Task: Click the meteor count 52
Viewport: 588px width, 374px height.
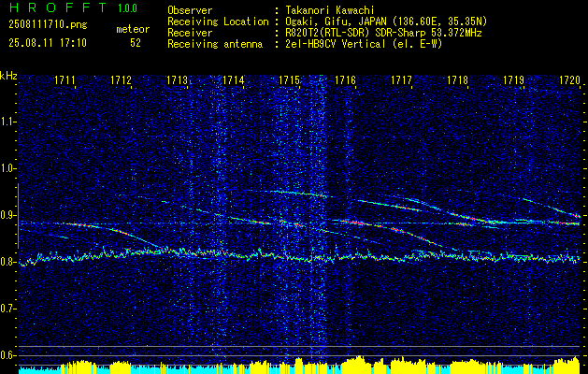Action: click(x=136, y=43)
